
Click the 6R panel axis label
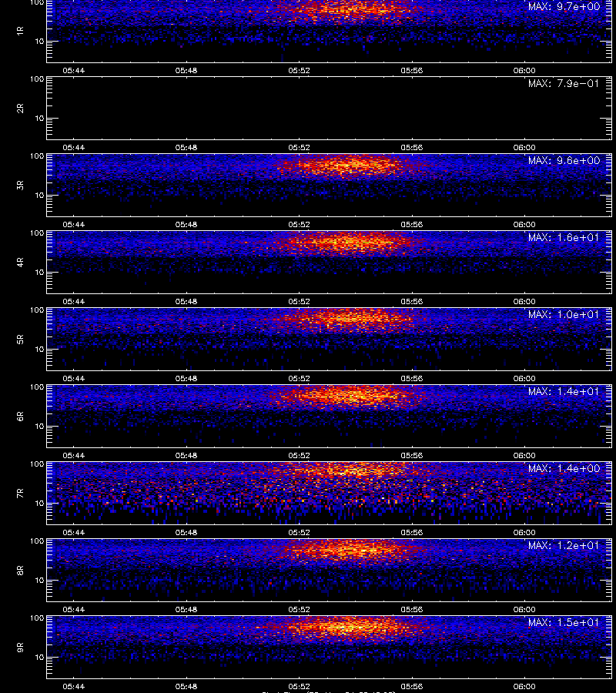[20, 417]
